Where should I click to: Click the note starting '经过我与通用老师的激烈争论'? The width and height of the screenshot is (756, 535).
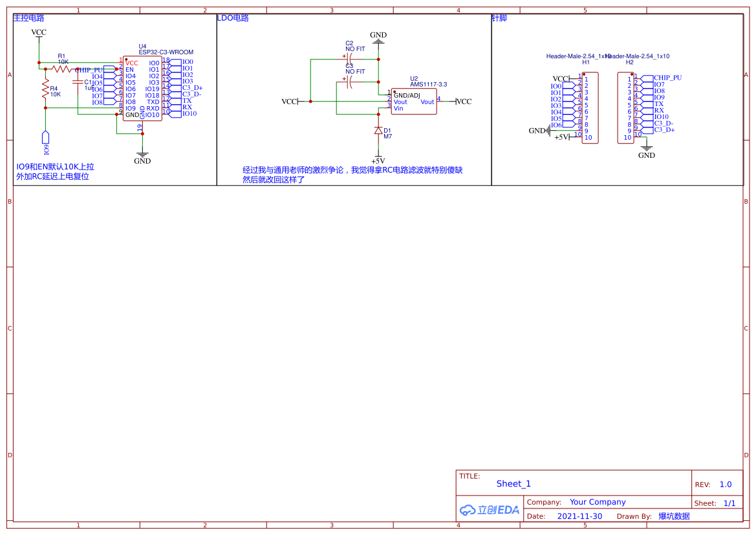click(352, 170)
